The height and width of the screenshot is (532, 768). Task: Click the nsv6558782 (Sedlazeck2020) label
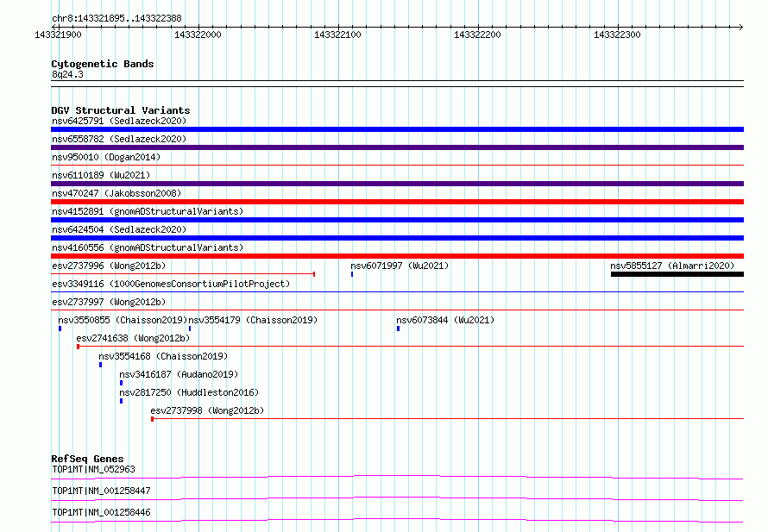(119, 139)
